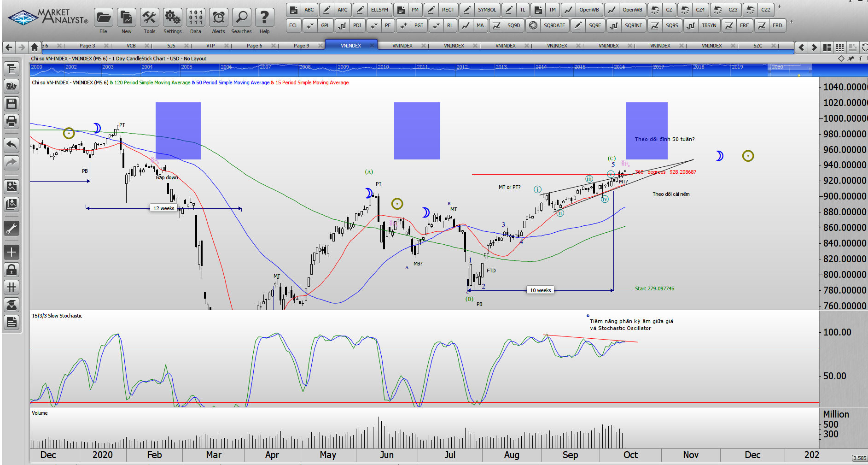This screenshot has height=465, width=868.
Task: Switch to the VCB tab
Action: tap(131, 46)
